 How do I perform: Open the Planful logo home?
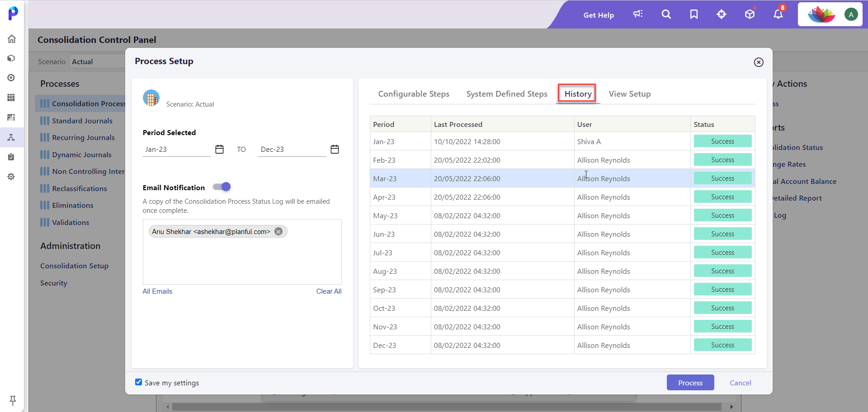tap(13, 13)
